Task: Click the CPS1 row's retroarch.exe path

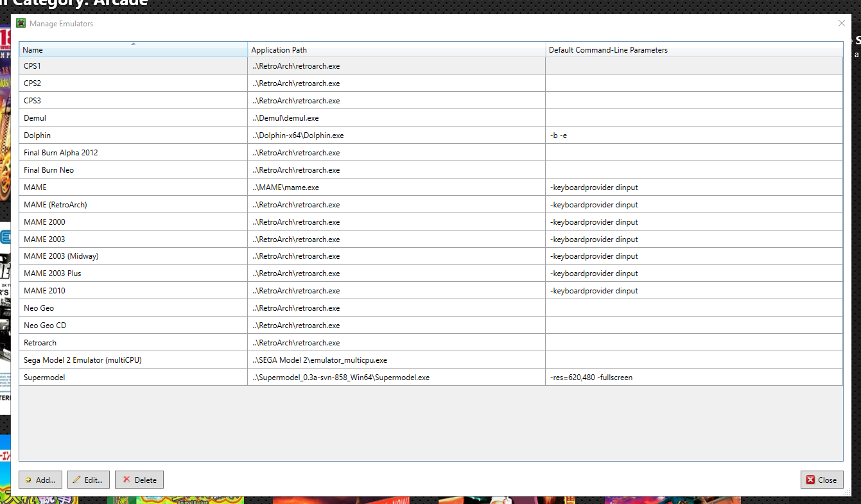Action: tap(397, 65)
